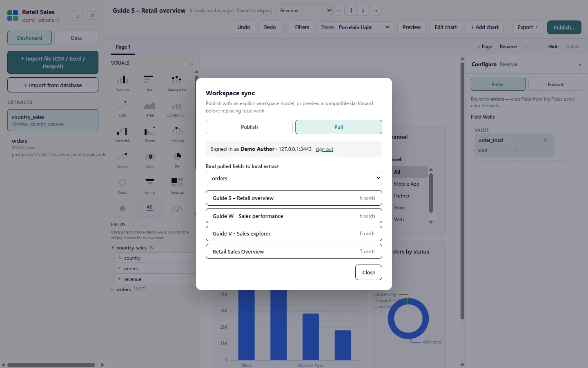
Task: Click the Undo button
Action: [x=244, y=27]
